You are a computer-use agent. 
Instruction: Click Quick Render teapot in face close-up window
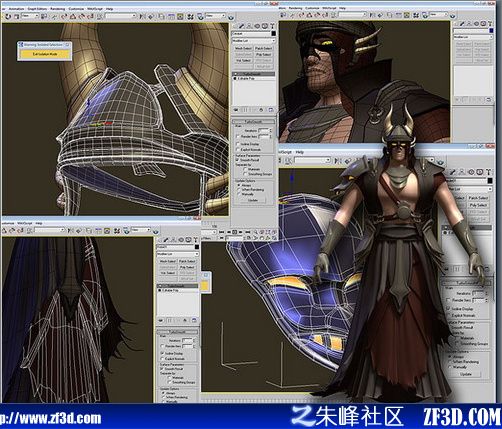coord(453,15)
